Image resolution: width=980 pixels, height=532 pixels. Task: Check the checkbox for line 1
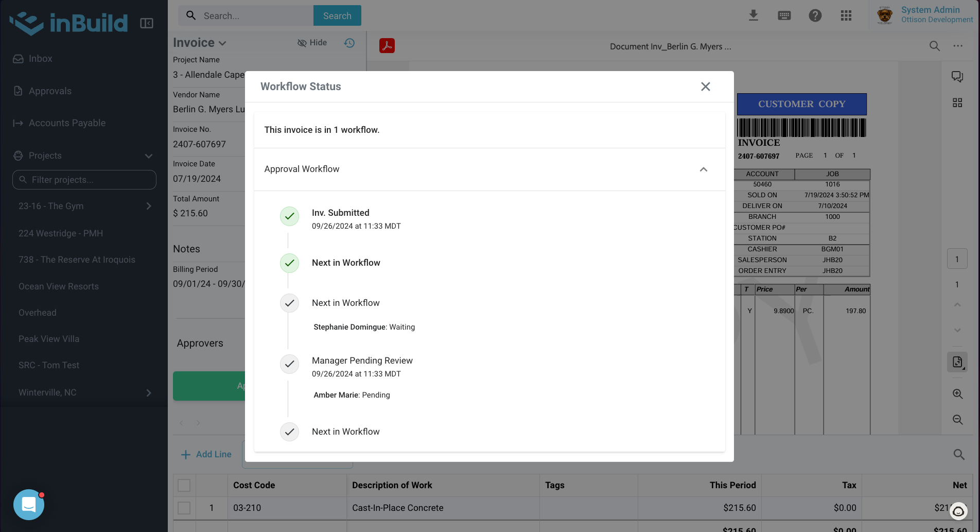point(184,508)
